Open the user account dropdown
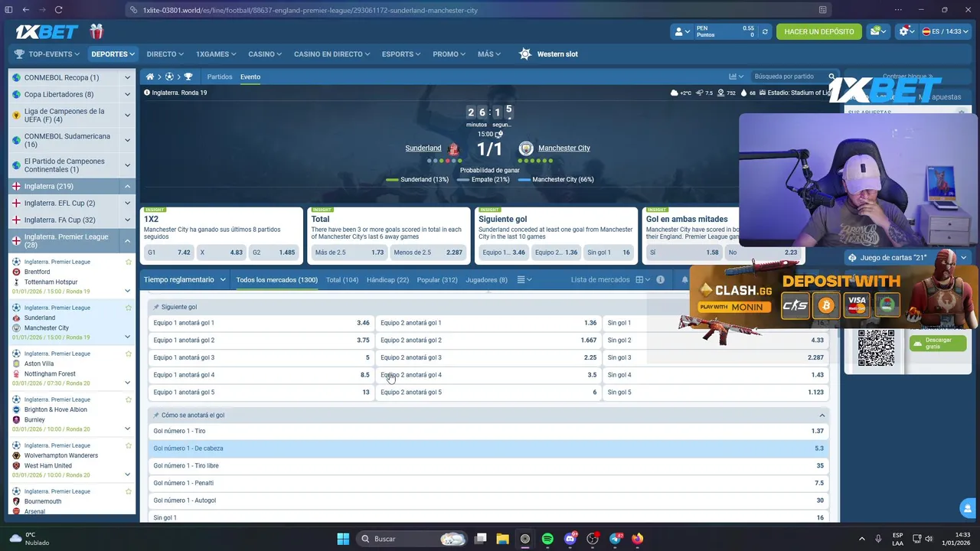The width and height of the screenshot is (980, 551). (681, 31)
